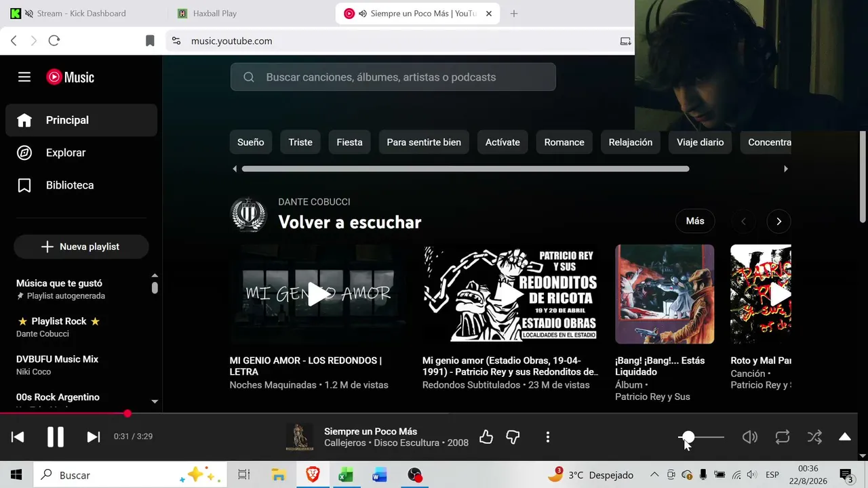Image resolution: width=868 pixels, height=488 pixels.
Task: Open the Callejeros artist link
Action: (345, 443)
